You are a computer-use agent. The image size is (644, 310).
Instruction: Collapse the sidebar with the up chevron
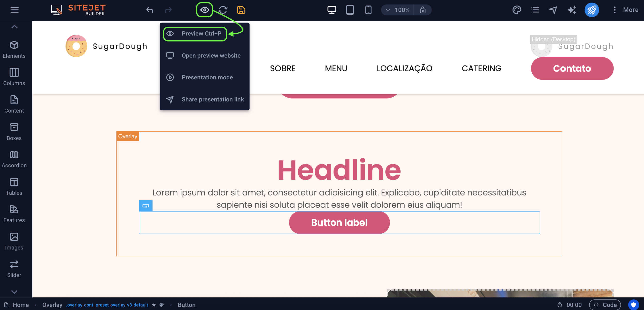point(14,27)
